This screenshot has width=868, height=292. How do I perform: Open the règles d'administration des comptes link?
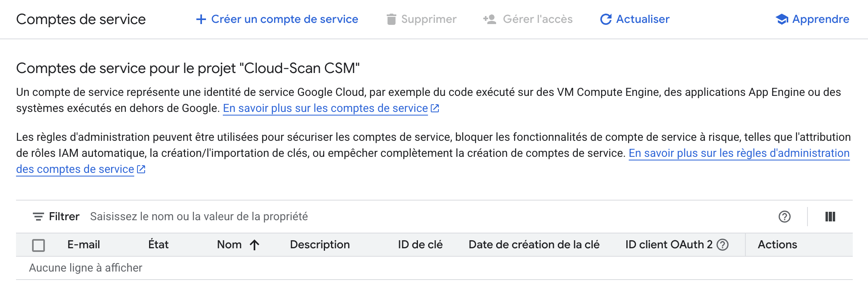[x=739, y=153]
